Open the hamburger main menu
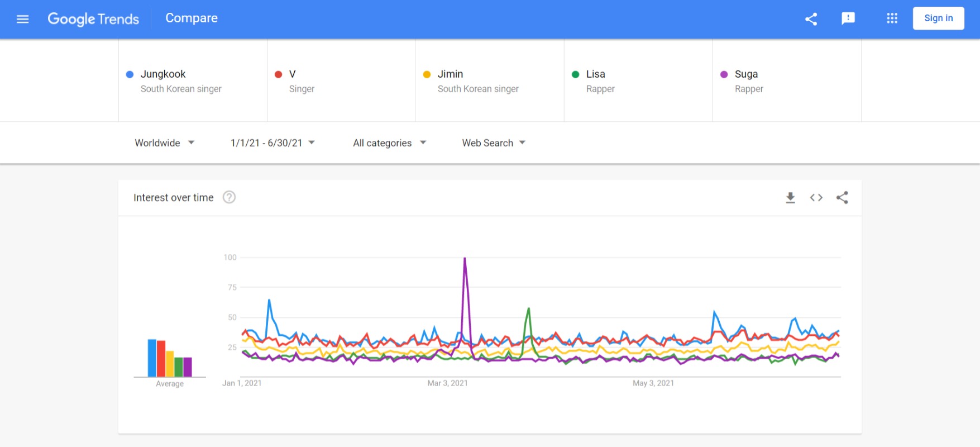Screen dimensions: 980x447 (23, 19)
